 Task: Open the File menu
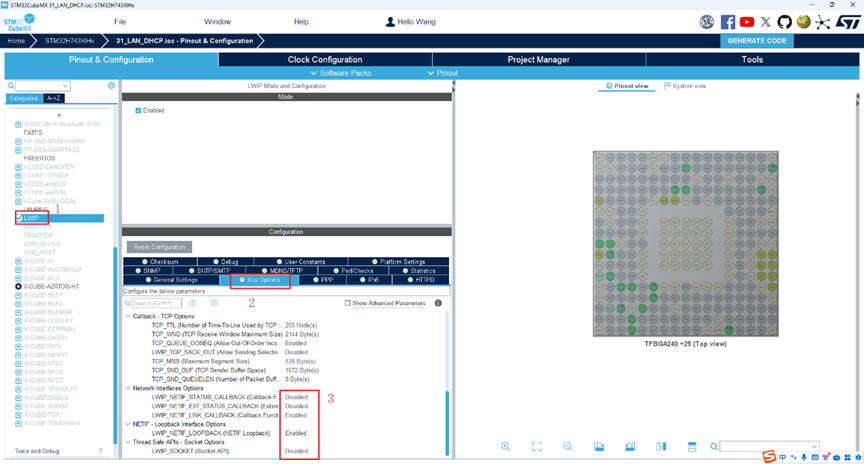click(120, 22)
